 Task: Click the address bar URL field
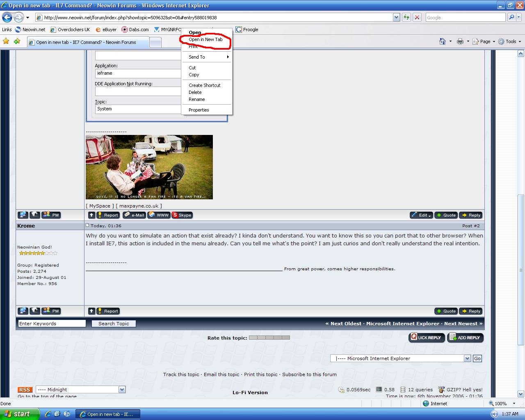214,17
